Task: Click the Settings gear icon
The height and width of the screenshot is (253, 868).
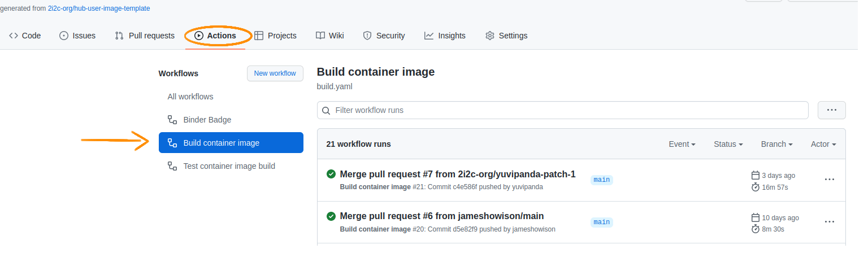Action: click(490, 36)
